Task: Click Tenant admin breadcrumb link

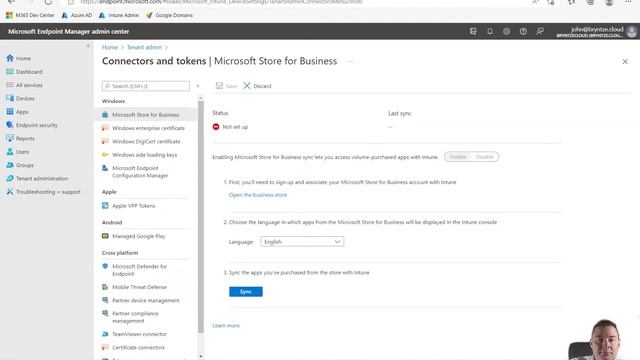Action: [x=144, y=47]
